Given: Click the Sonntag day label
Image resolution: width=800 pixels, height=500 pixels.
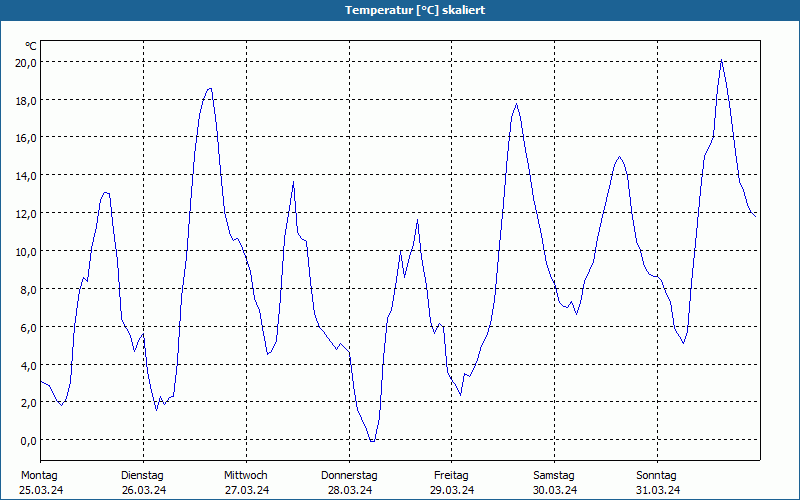Looking at the screenshot, I should point(657,476).
